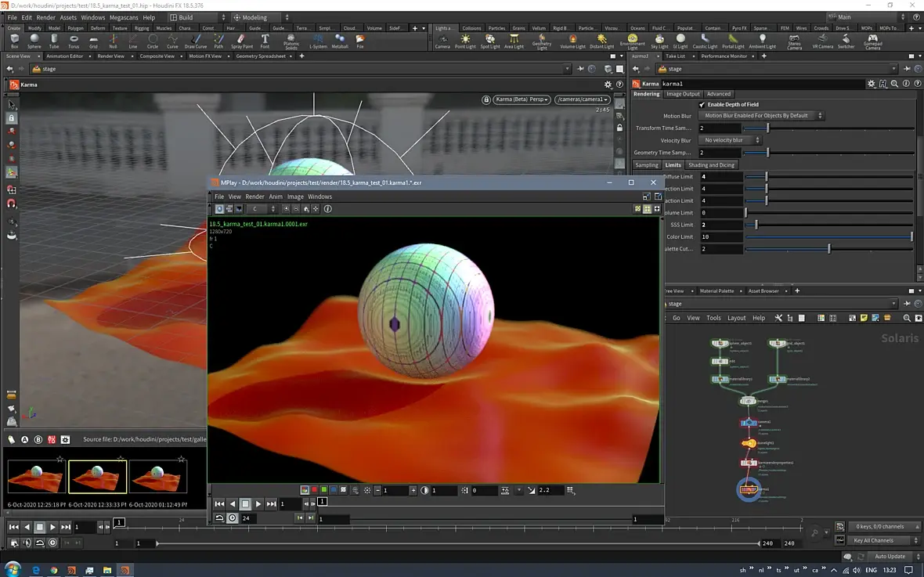The image size is (924, 577).
Task: Disable the Enable Depth of Field checkbox
Action: (x=702, y=104)
